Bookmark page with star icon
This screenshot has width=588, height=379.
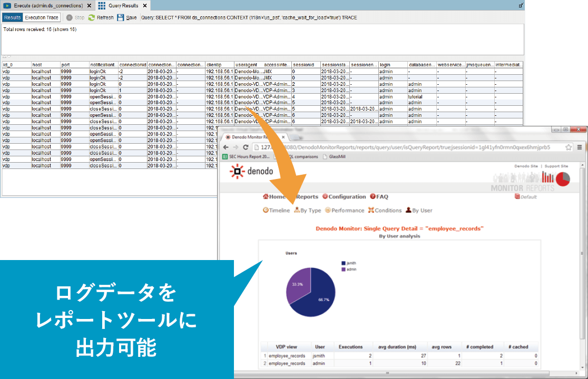(569, 147)
